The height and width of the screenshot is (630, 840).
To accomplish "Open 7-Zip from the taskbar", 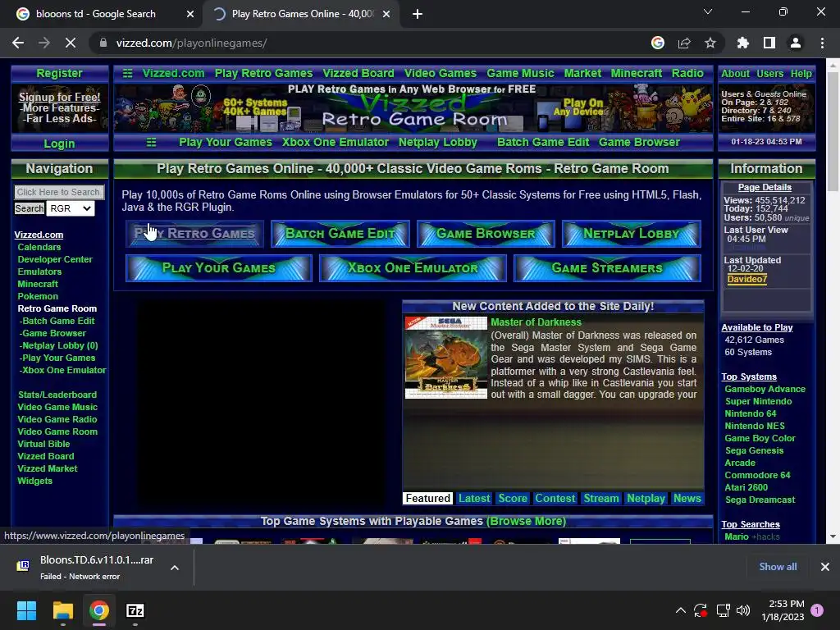I will click(135, 610).
